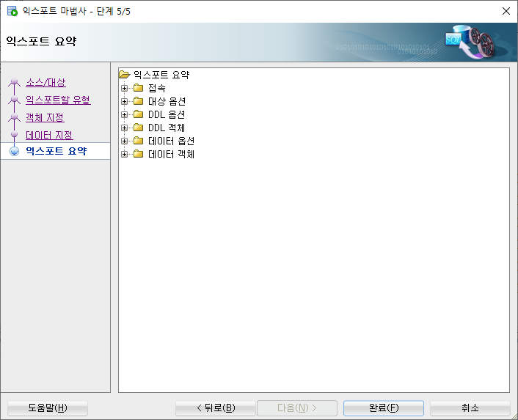
Task: Expand the 데이터 객체 tree node
Action: (124, 154)
